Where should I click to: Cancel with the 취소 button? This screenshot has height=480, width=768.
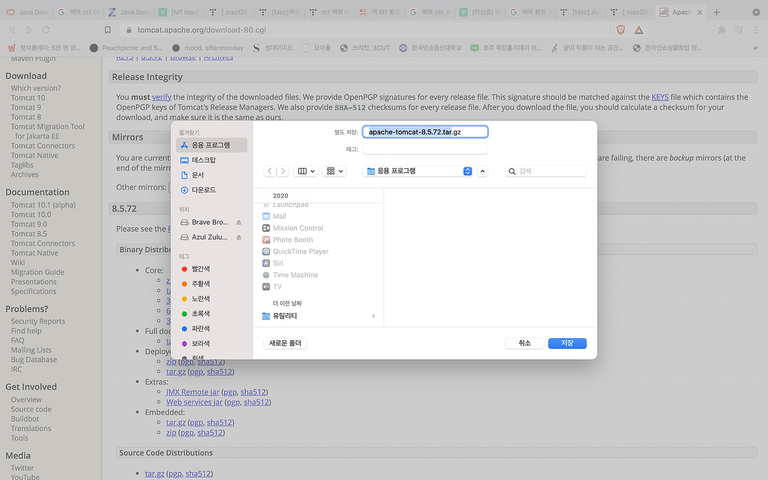pyautogui.click(x=525, y=343)
